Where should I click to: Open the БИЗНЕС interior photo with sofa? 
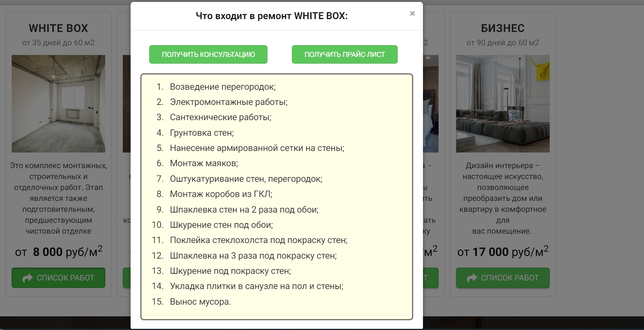(502, 104)
